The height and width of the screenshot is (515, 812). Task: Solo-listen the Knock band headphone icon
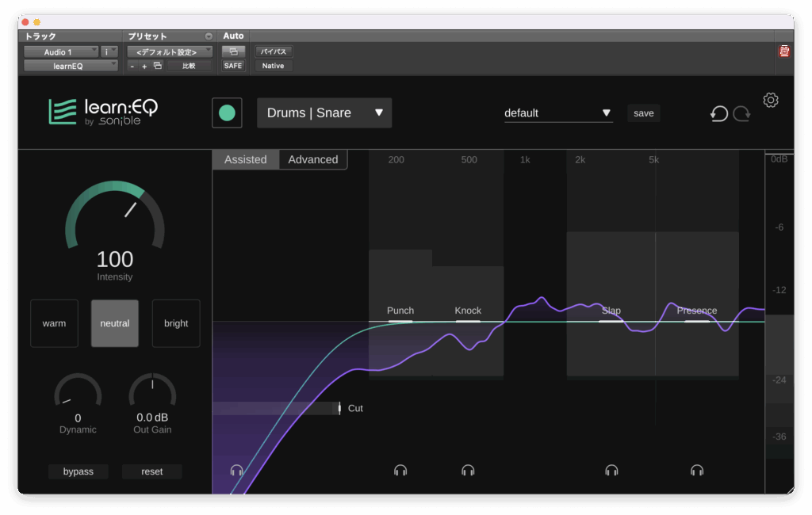tap(468, 470)
